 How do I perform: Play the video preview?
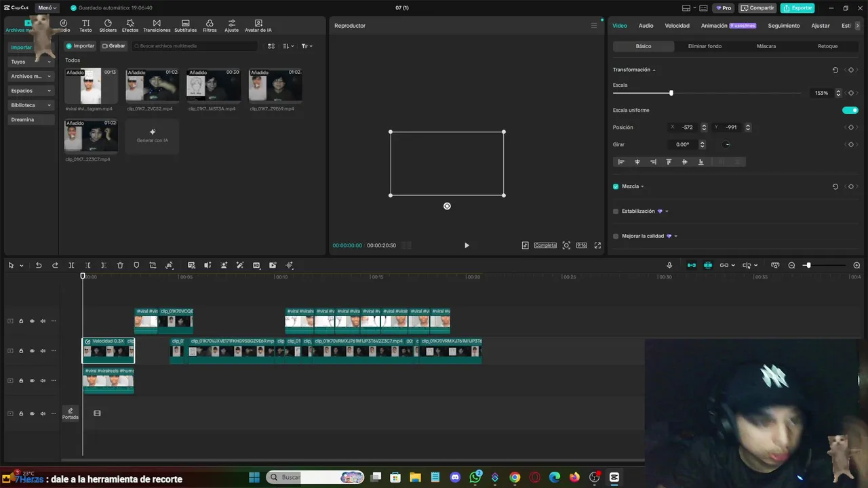(x=467, y=245)
